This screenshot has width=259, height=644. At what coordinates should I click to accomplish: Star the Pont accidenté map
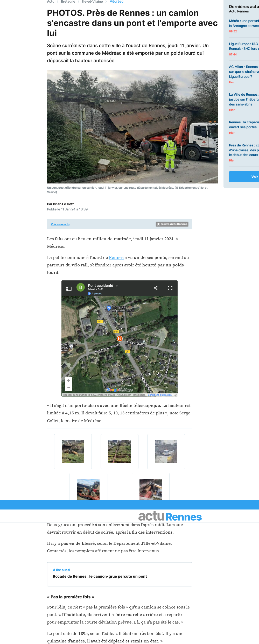pyautogui.click(x=117, y=286)
